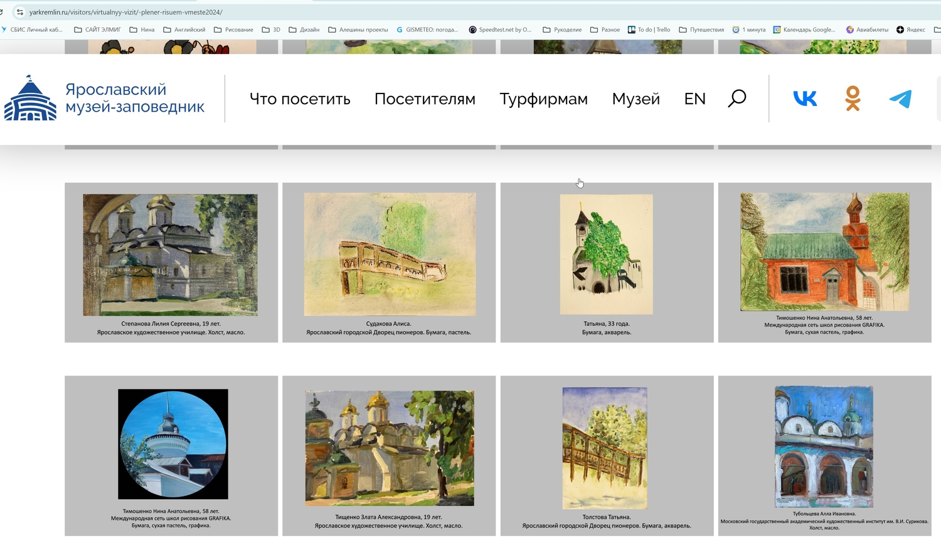Open Тищенко Злата Александровна oil painting

pyautogui.click(x=390, y=448)
